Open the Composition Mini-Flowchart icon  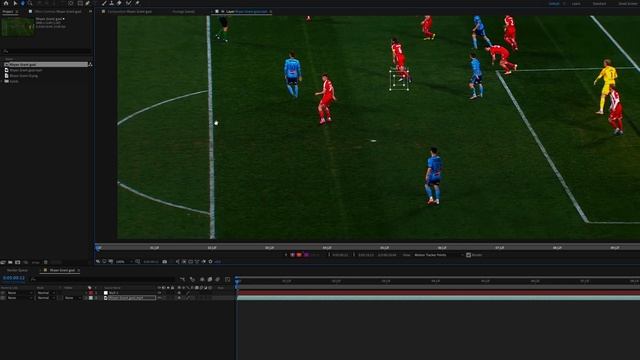(182, 279)
